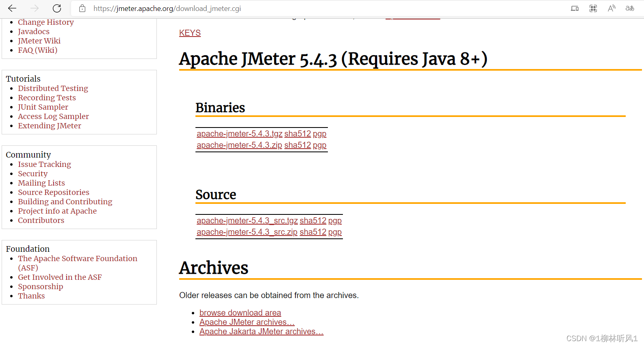Reload the page with the refresh icon
The width and height of the screenshot is (644, 346).
57,9
